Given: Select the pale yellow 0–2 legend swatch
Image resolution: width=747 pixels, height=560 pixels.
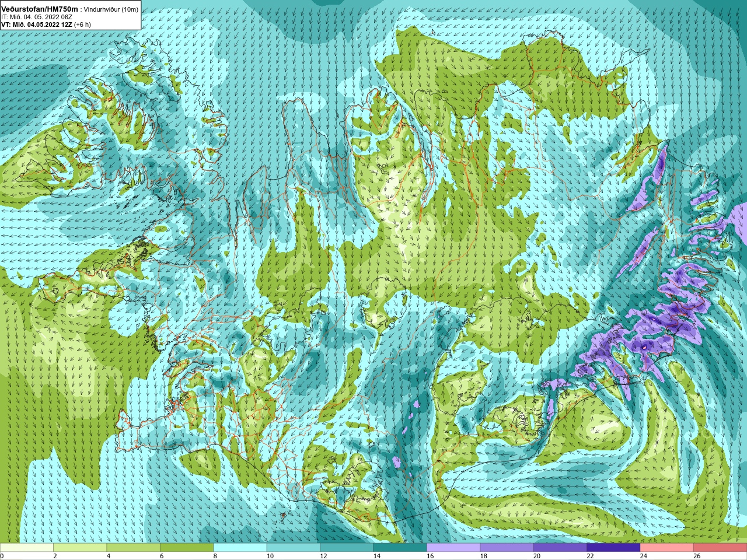Looking at the screenshot, I should tap(27, 548).
